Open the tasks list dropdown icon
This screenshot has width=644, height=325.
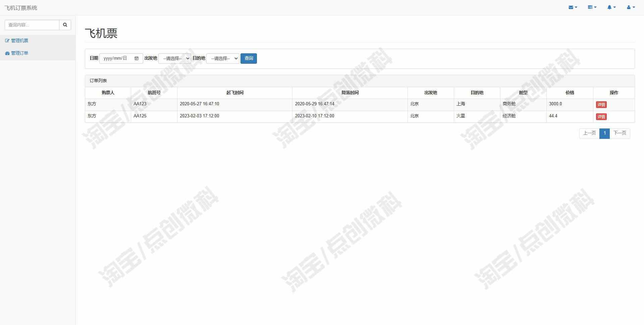click(592, 7)
